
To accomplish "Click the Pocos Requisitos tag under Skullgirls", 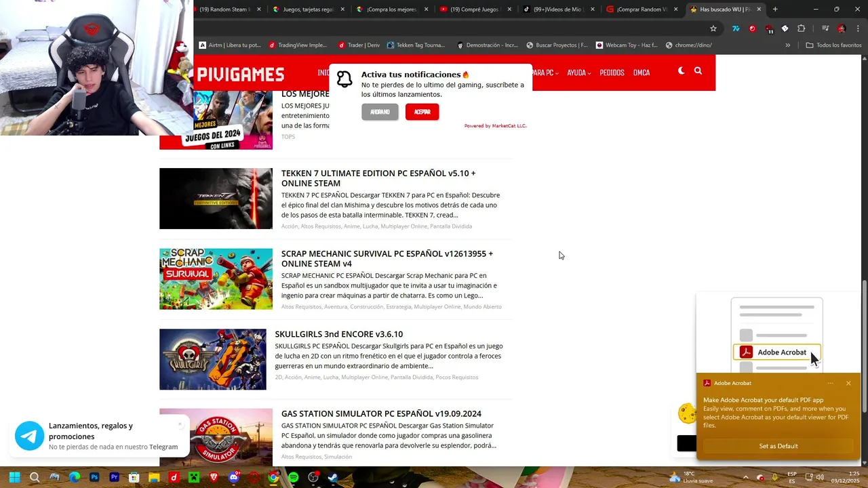I will tap(456, 378).
